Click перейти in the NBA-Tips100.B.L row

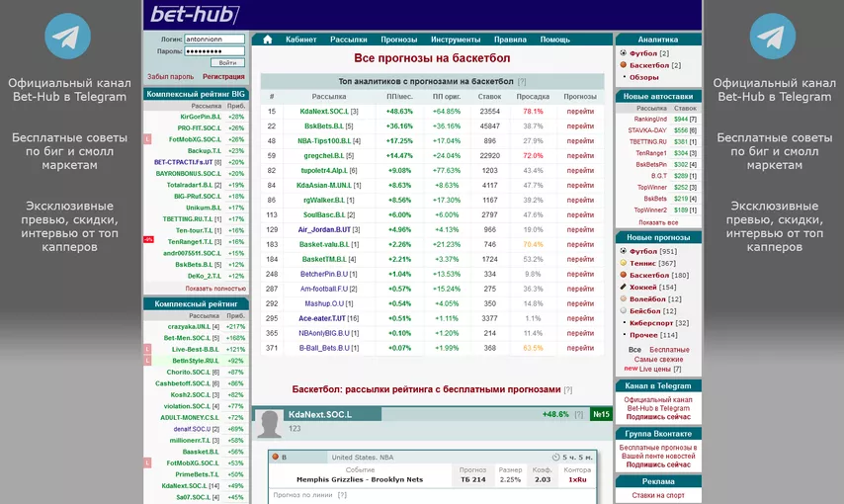pos(580,141)
